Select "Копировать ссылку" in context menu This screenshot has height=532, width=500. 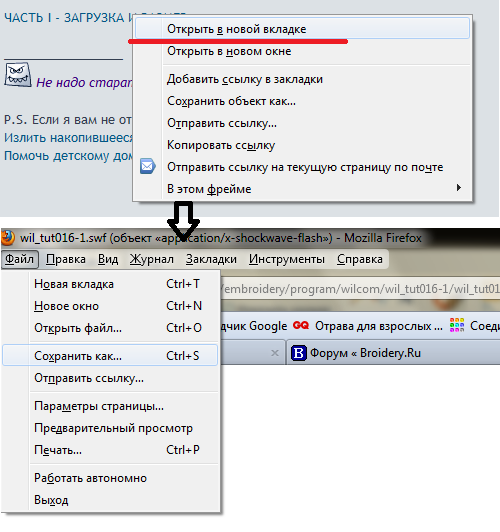coord(221,145)
